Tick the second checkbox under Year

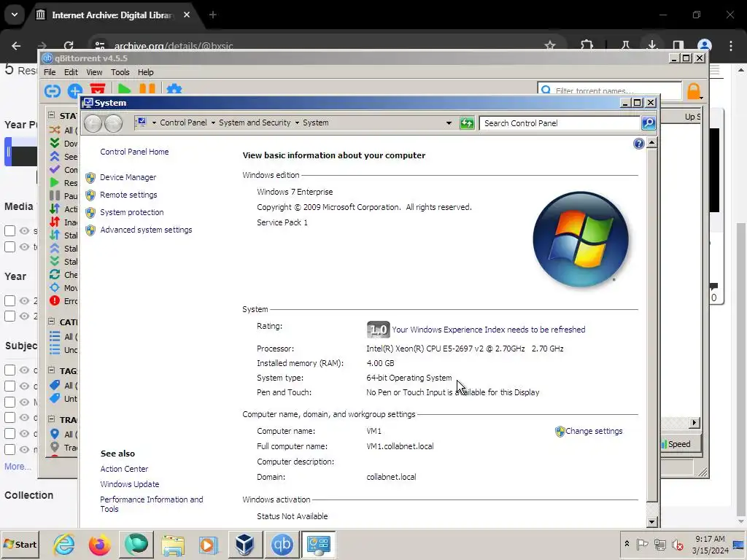tap(10, 316)
